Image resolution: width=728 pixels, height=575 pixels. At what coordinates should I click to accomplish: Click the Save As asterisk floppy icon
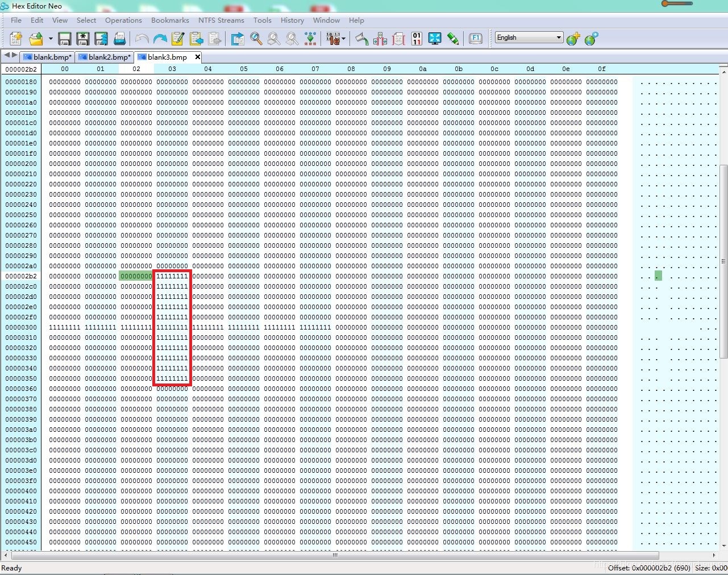click(83, 39)
